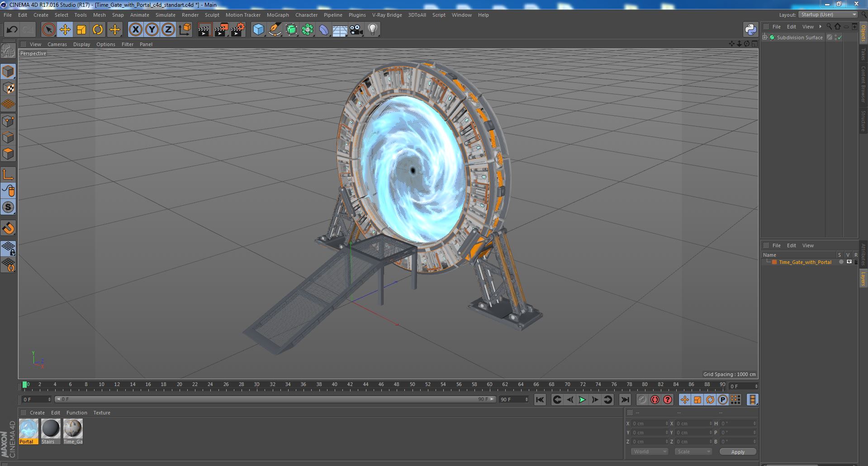Render to Picture Viewer

[x=221, y=30]
